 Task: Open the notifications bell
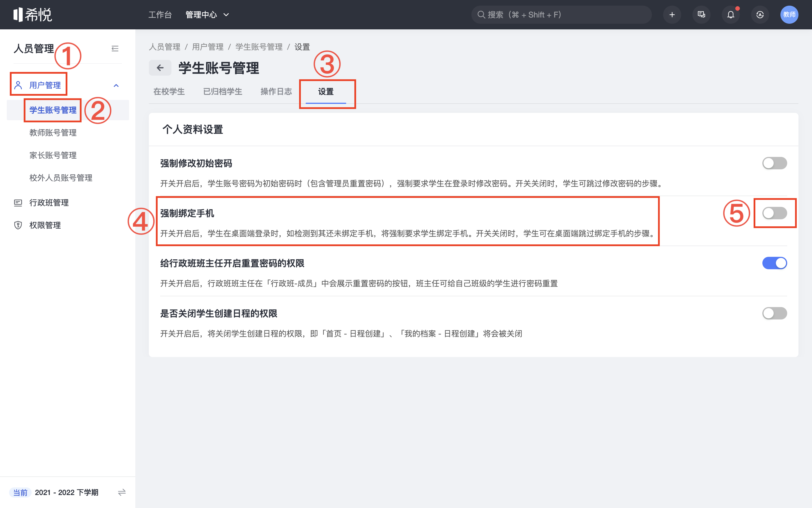(x=731, y=14)
